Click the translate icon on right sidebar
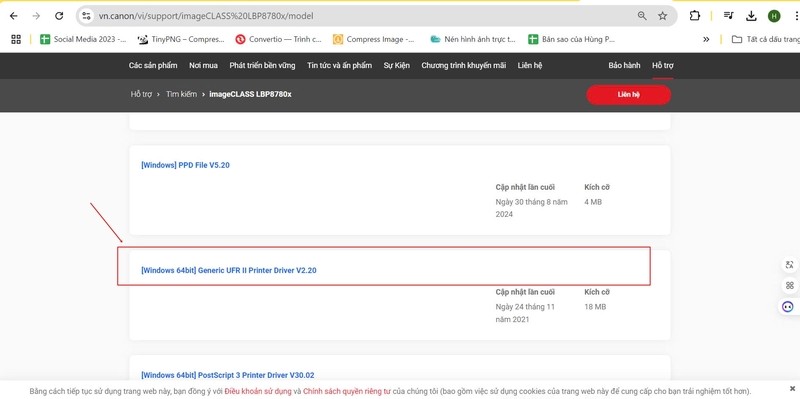 [790, 264]
